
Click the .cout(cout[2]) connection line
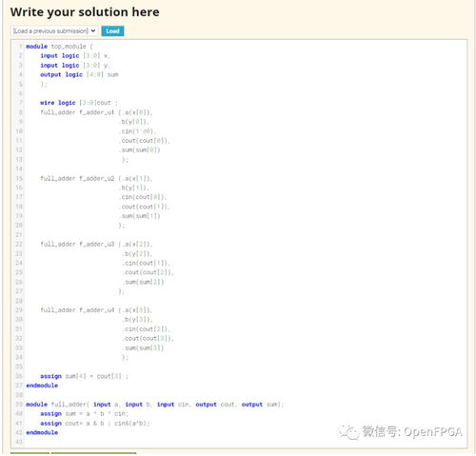pos(148,272)
